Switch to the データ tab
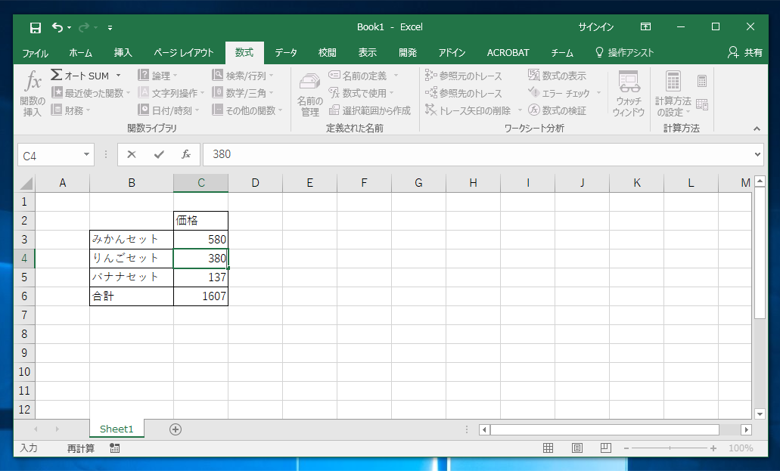Viewport: 780px width, 471px height. tap(286, 53)
